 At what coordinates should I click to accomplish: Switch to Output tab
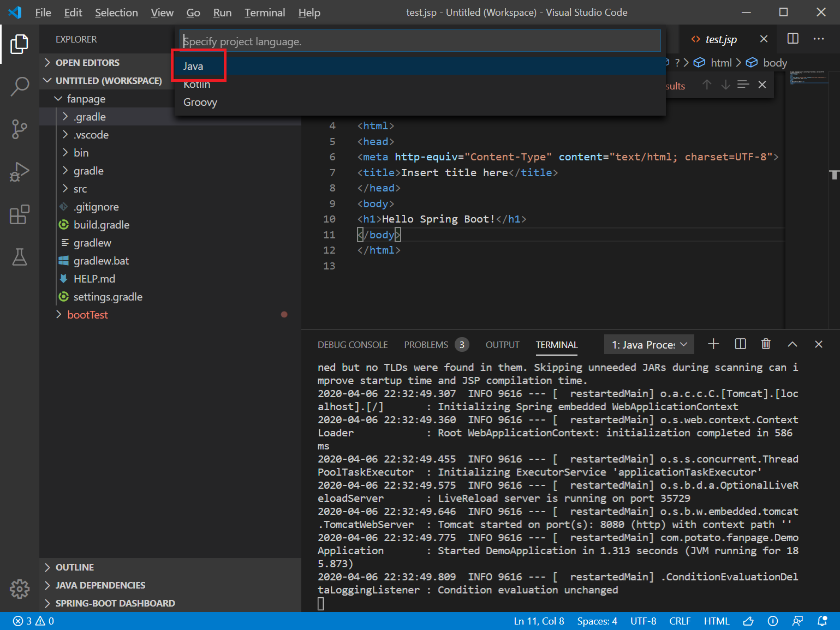coord(502,345)
